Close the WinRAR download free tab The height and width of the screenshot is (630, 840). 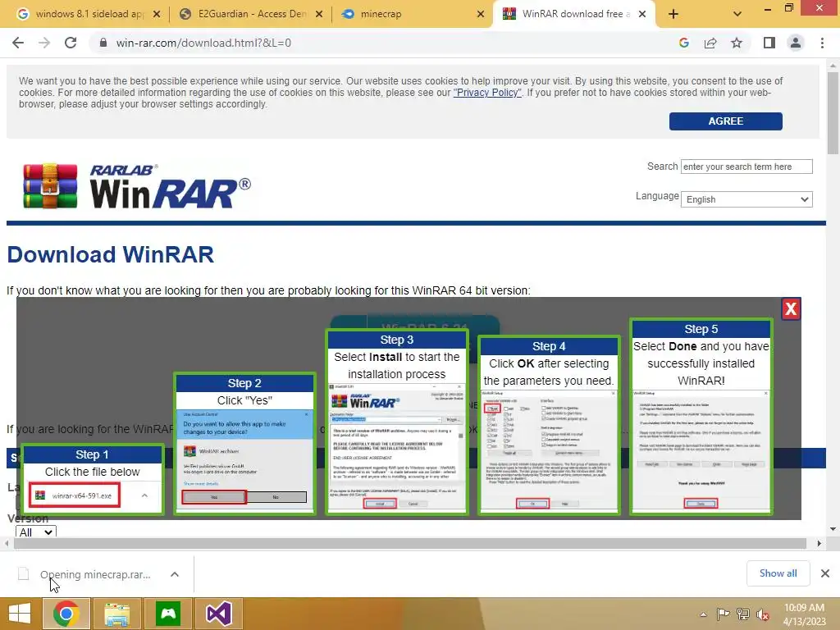(642, 14)
